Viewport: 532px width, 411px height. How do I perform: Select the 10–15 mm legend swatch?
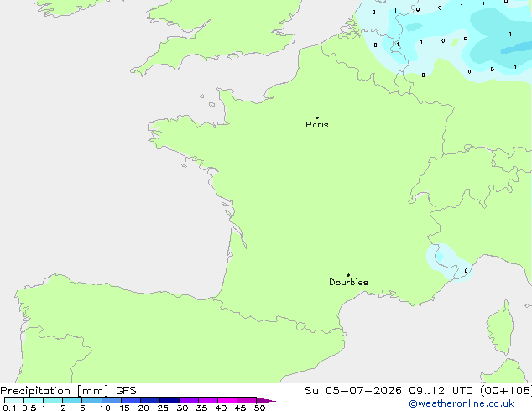(x=111, y=400)
